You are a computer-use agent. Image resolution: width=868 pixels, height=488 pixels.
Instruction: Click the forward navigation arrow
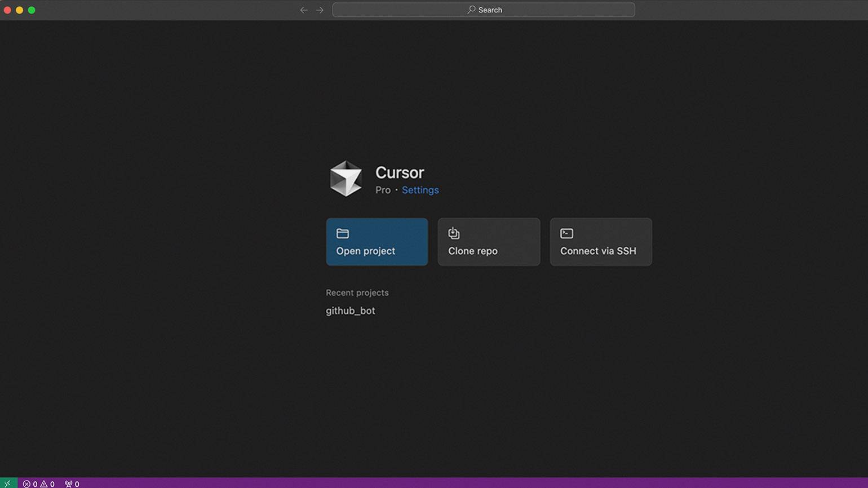pos(320,10)
